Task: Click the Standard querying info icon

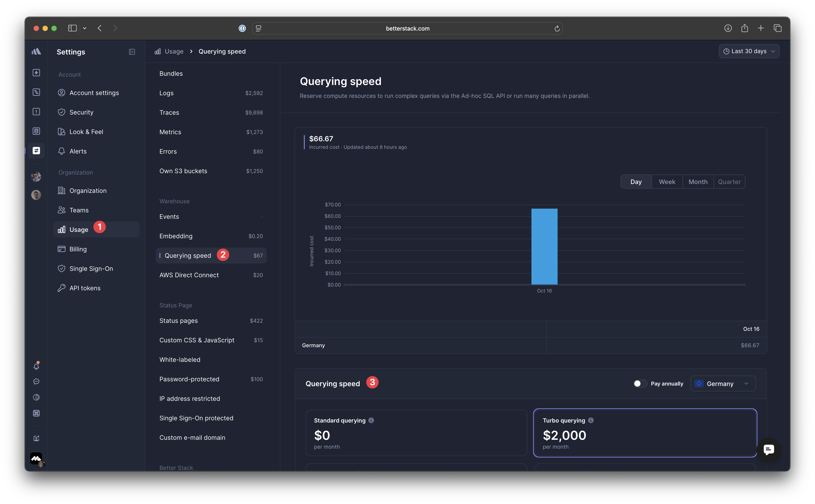Action: pyautogui.click(x=371, y=420)
